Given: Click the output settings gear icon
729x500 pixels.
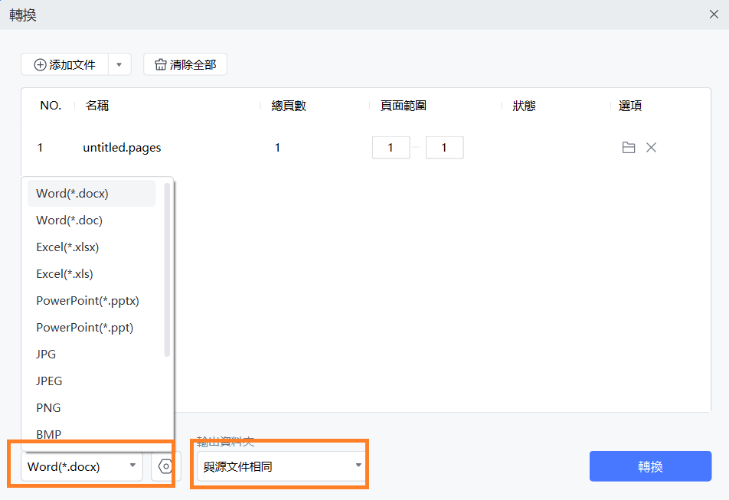Looking at the screenshot, I should point(165,466).
